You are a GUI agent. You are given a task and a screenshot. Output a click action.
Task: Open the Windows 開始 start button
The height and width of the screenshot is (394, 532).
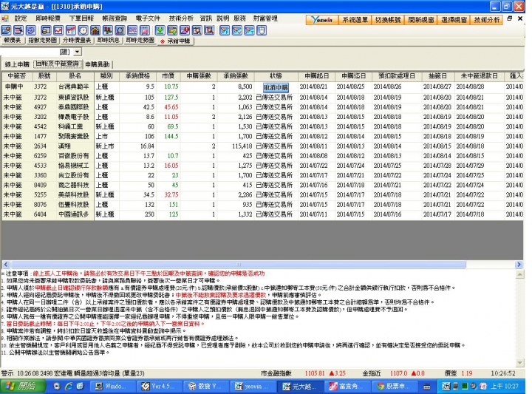coord(23,386)
